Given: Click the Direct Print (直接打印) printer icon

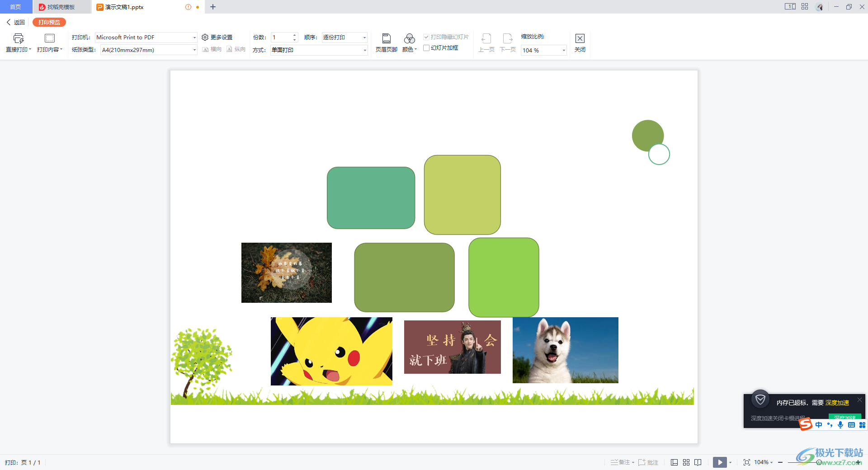Looking at the screenshot, I should click(x=19, y=38).
